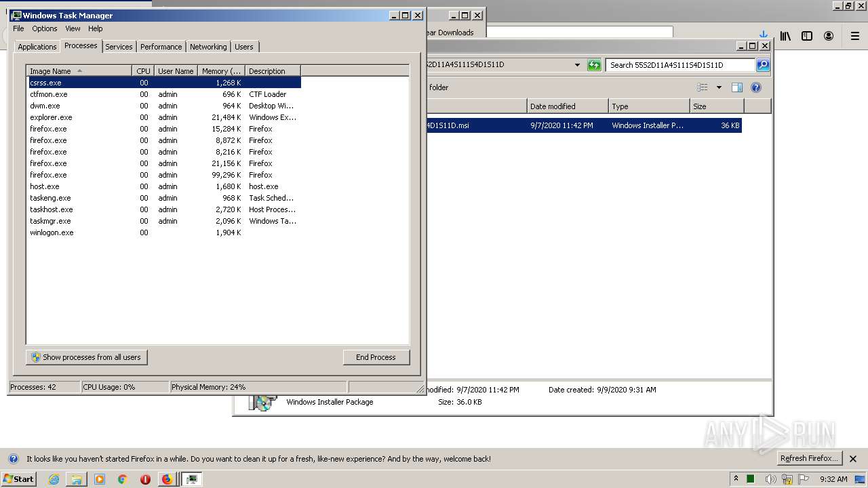Switch to Firefox via taskbar icon
868x488 pixels.
pyautogui.click(x=167, y=479)
